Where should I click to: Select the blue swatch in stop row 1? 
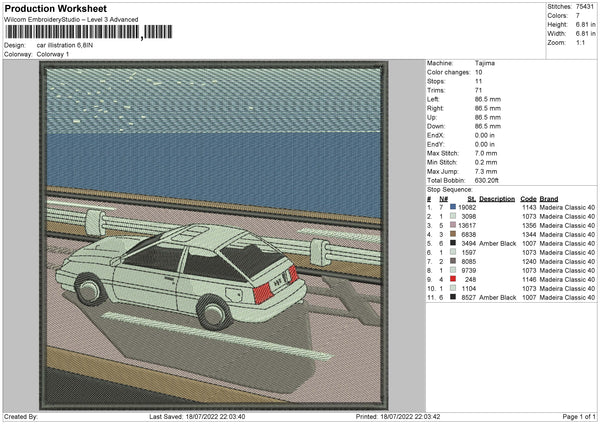point(453,207)
